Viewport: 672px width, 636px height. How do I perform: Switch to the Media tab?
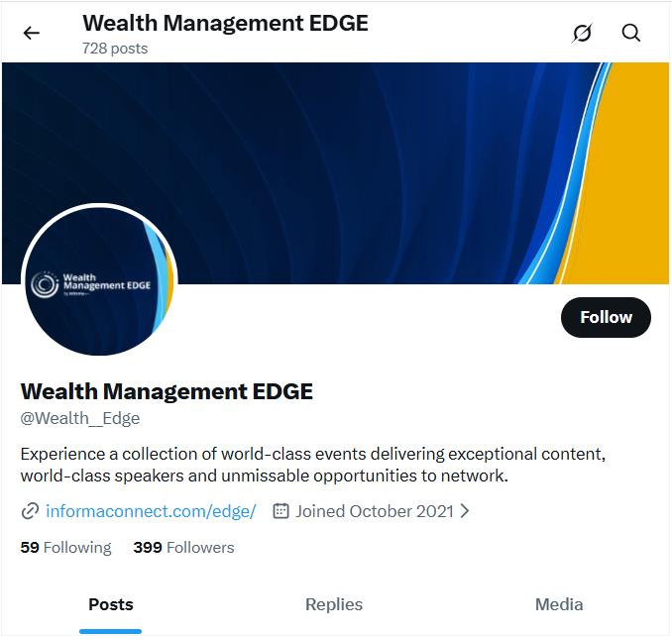559,604
